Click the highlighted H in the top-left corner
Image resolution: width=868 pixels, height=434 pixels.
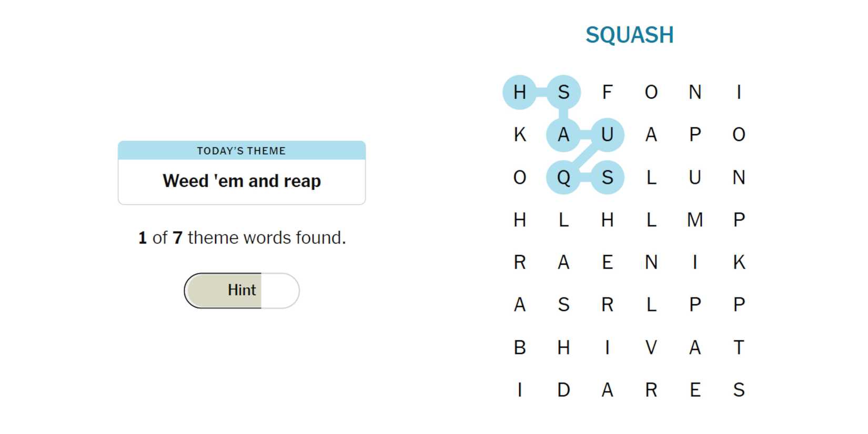coord(520,93)
